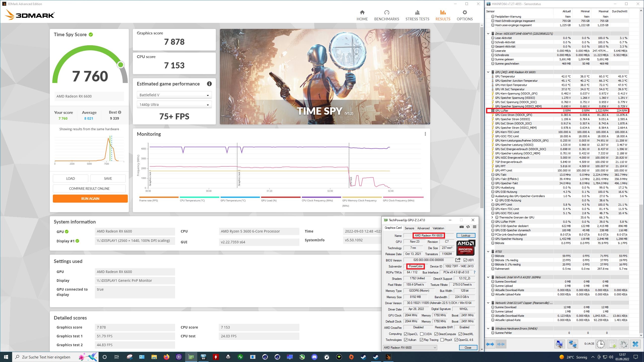The height and width of the screenshot is (362, 644).
Task: Toggle the CUDA checkbox
Action: click(422, 334)
